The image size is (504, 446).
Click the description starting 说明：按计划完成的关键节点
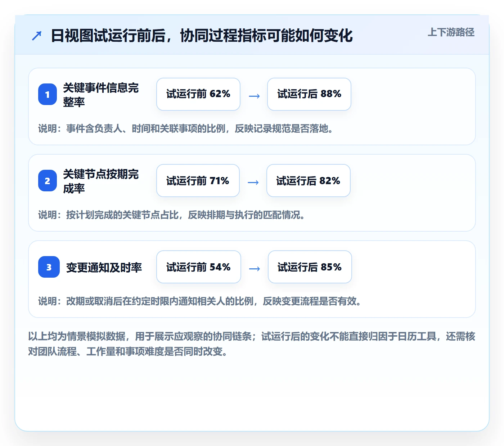click(x=171, y=215)
